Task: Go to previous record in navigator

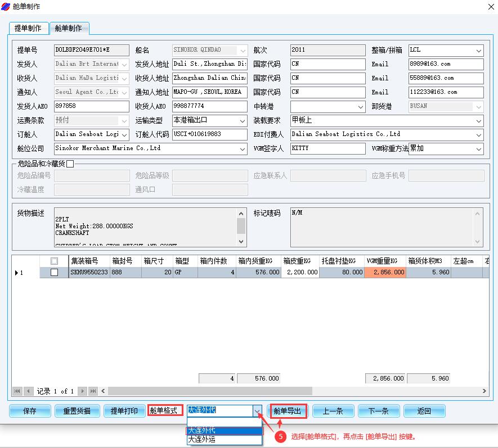Action: 28,391
